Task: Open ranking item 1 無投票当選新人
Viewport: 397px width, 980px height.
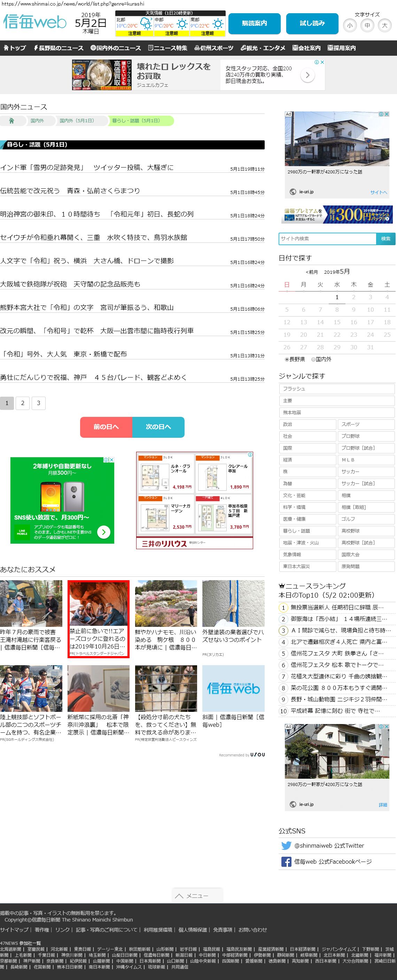Action: coord(337,608)
